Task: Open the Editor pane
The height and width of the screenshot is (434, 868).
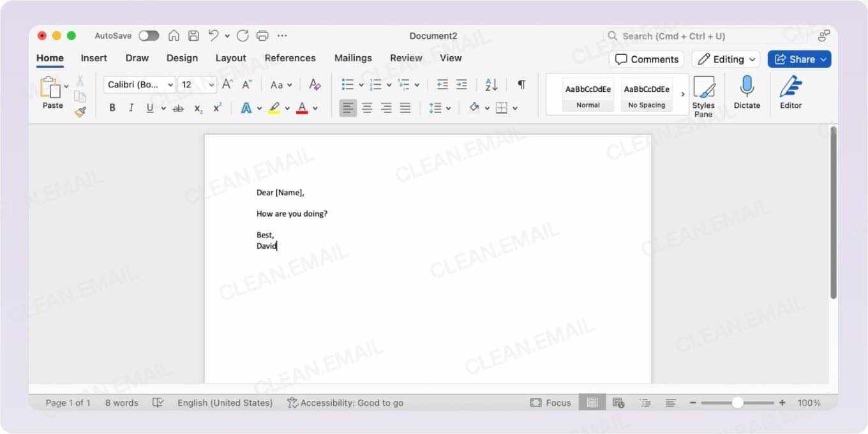Action: [x=790, y=93]
